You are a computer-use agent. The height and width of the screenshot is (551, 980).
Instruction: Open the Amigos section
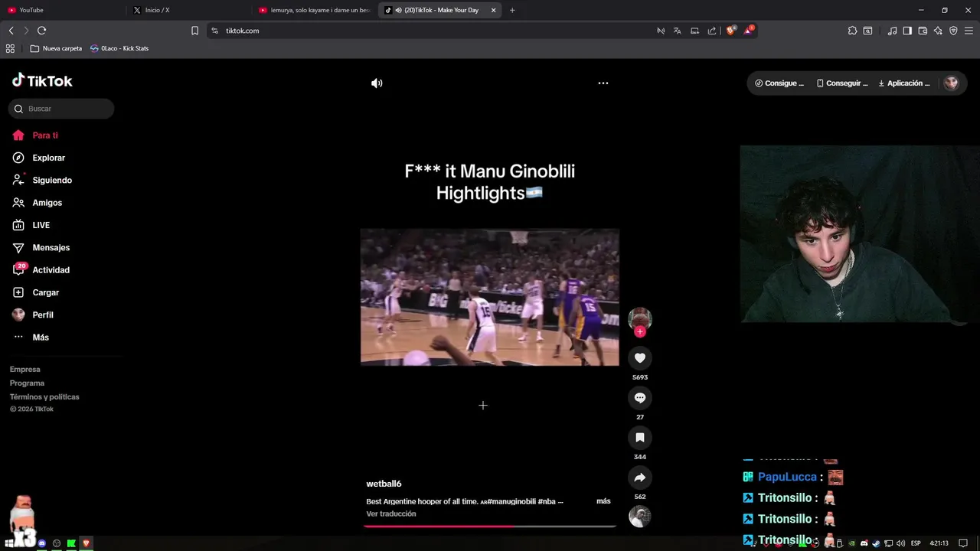tap(38, 203)
